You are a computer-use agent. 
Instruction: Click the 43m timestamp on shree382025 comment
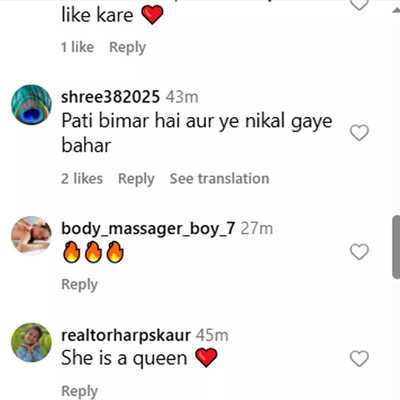[x=182, y=97]
